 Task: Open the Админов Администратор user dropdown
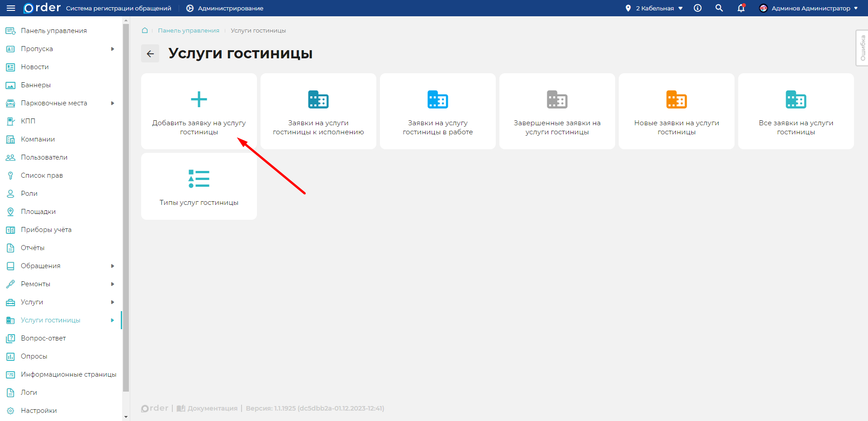click(809, 8)
